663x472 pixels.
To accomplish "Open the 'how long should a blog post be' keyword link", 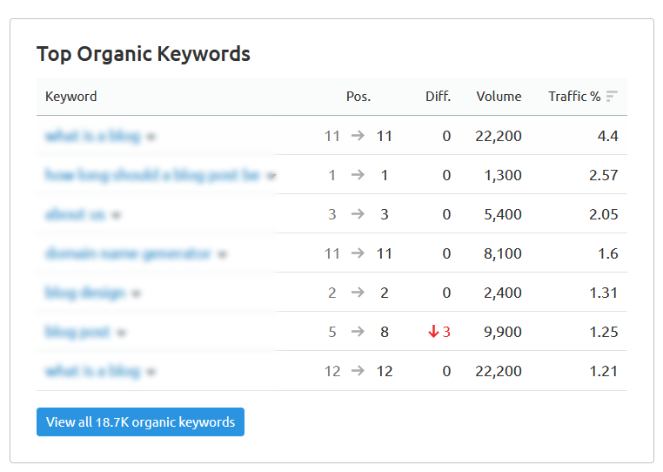I will (x=152, y=175).
